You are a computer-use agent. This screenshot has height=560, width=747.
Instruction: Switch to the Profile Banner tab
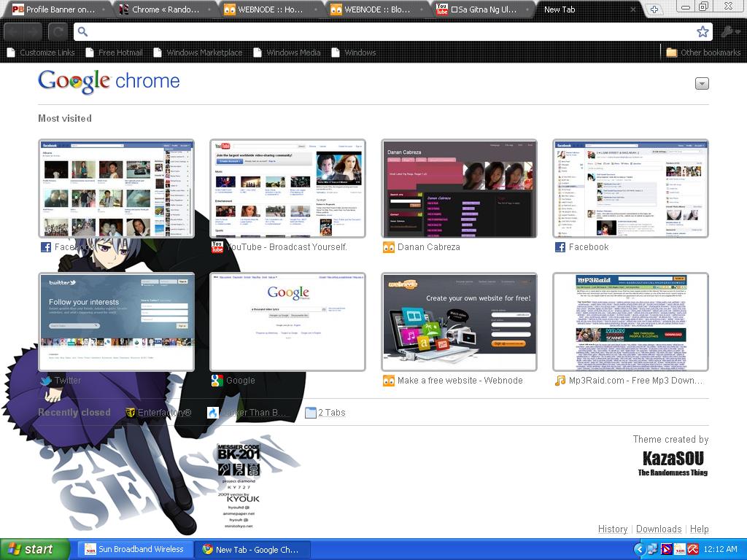[x=55, y=9]
